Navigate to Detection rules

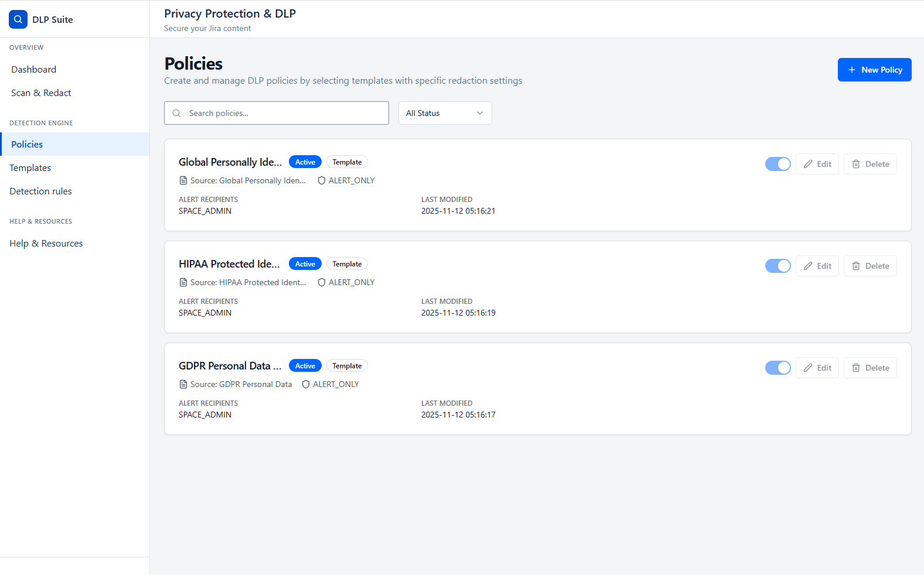[x=41, y=191]
